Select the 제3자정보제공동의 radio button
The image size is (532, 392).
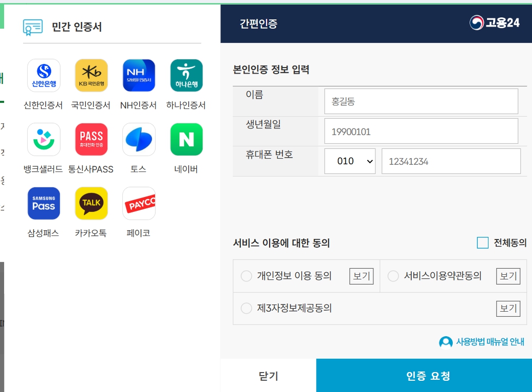247,308
